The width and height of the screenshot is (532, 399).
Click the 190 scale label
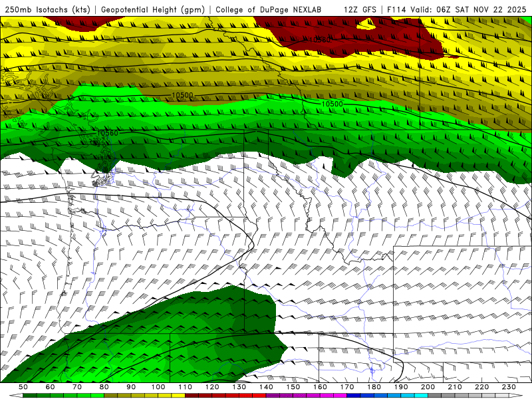coord(401,387)
